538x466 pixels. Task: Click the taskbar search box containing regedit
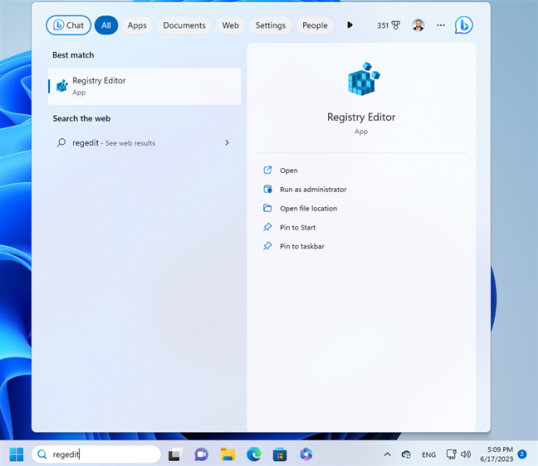point(96,454)
